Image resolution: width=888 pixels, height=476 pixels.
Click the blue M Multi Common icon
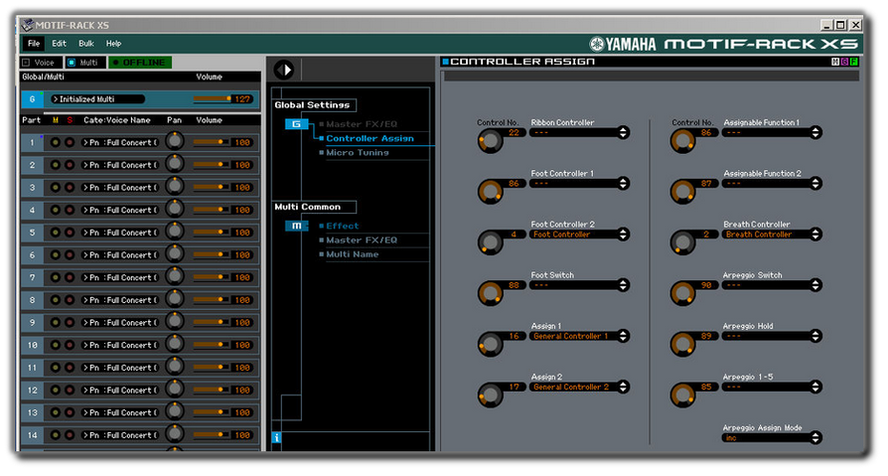pos(296,226)
